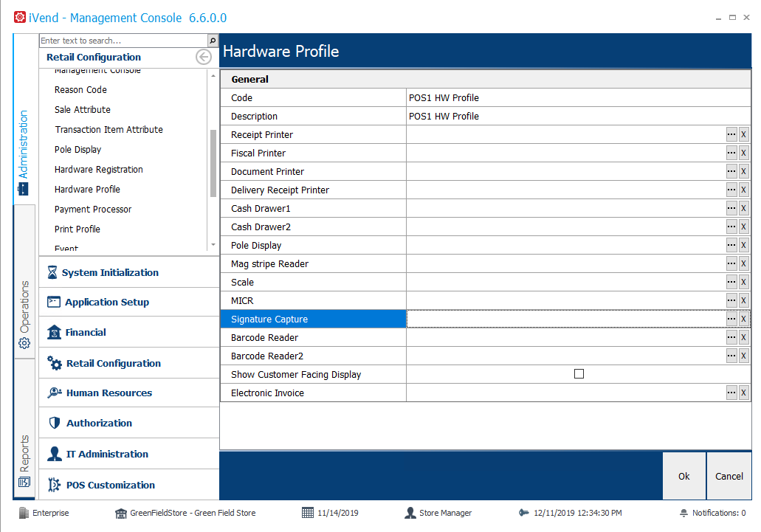
Task: Open lookup for Cash Drawer2 ellipsis button
Action: pyautogui.click(x=731, y=227)
